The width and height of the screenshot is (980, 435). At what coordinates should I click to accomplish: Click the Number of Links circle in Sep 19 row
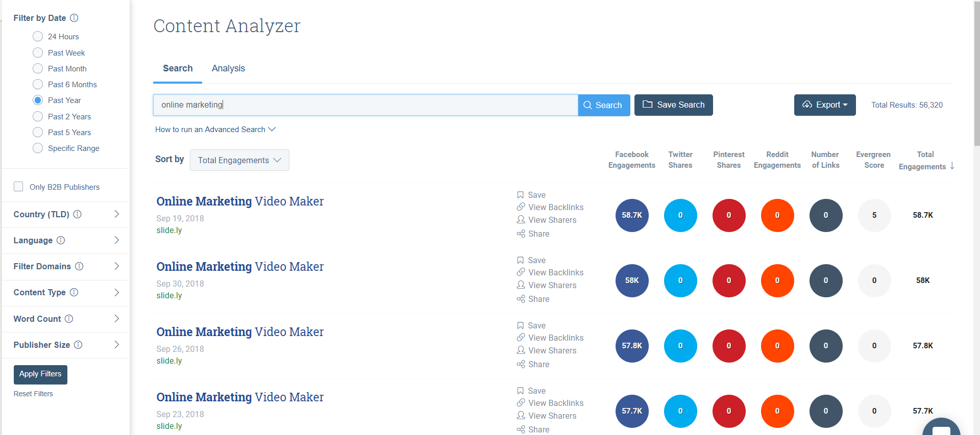point(826,215)
